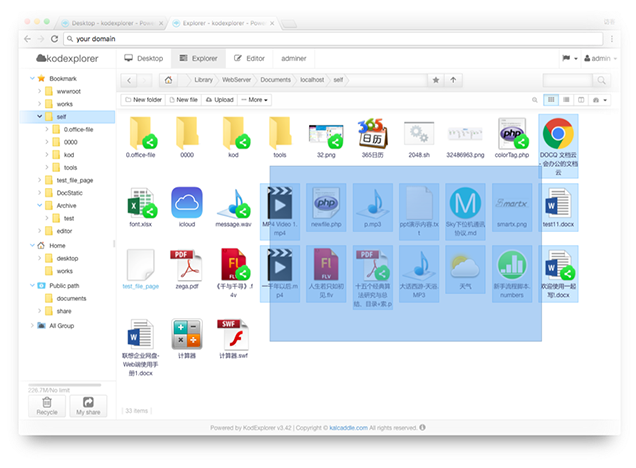Open the Recycle bin
The height and width of the screenshot is (468, 636).
[47, 406]
